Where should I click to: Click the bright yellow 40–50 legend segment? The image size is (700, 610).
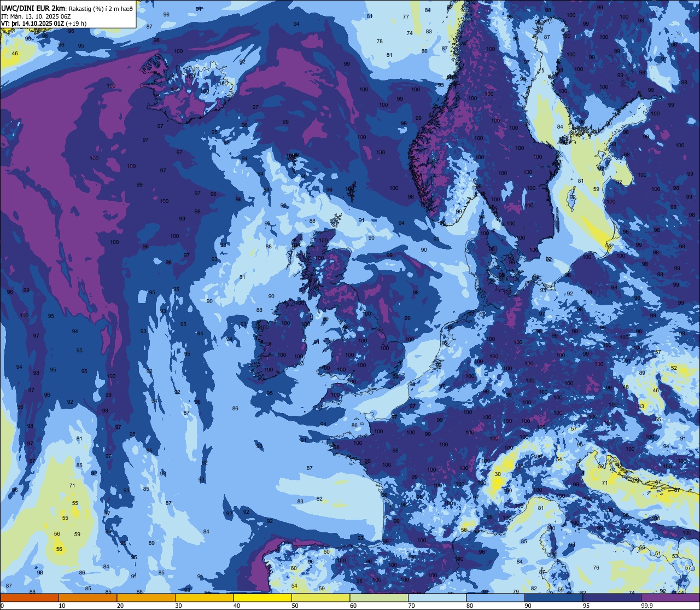(x=262, y=597)
